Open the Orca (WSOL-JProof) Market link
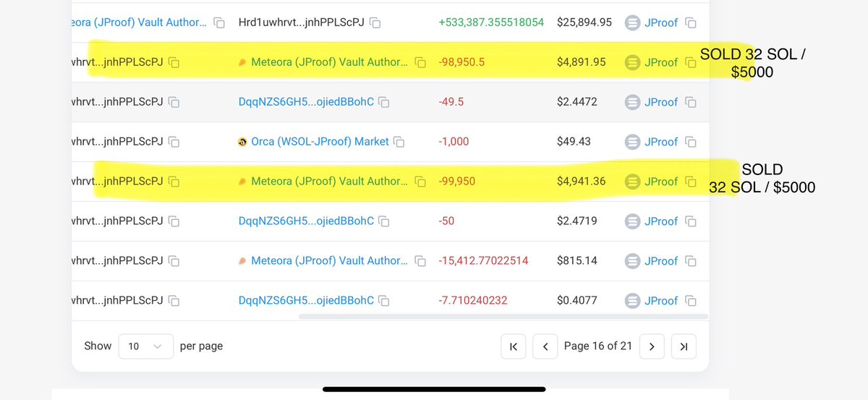The width and height of the screenshot is (868, 400). [x=320, y=142]
